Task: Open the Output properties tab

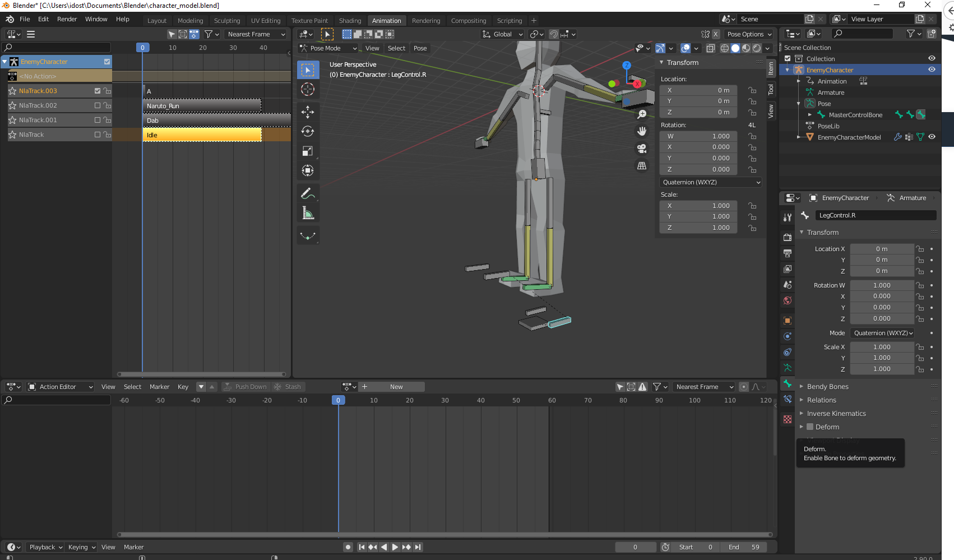Action: 788,253
